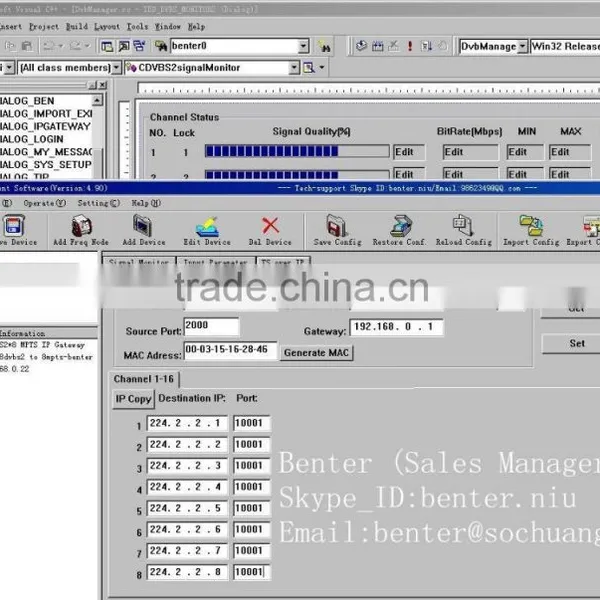Click the Del Device red X icon
Image resolution: width=600 pixels, height=600 pixels.
(270, 226)
